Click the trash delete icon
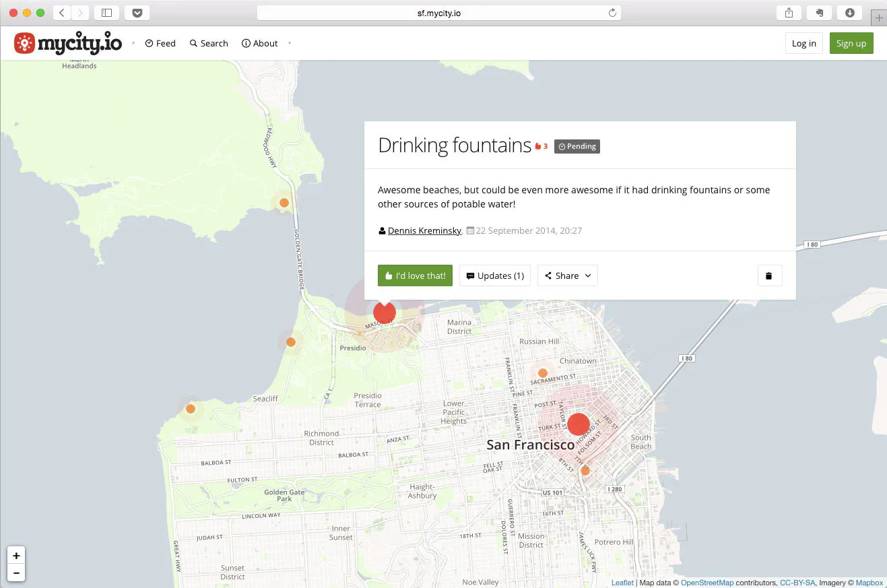Image resolution: width=887 pixels, height=588 pixels. (x=769, y=275)
